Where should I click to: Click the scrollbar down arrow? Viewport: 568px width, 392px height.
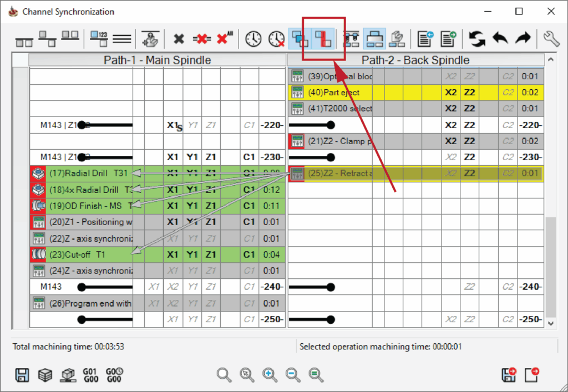tap(550, 323)
